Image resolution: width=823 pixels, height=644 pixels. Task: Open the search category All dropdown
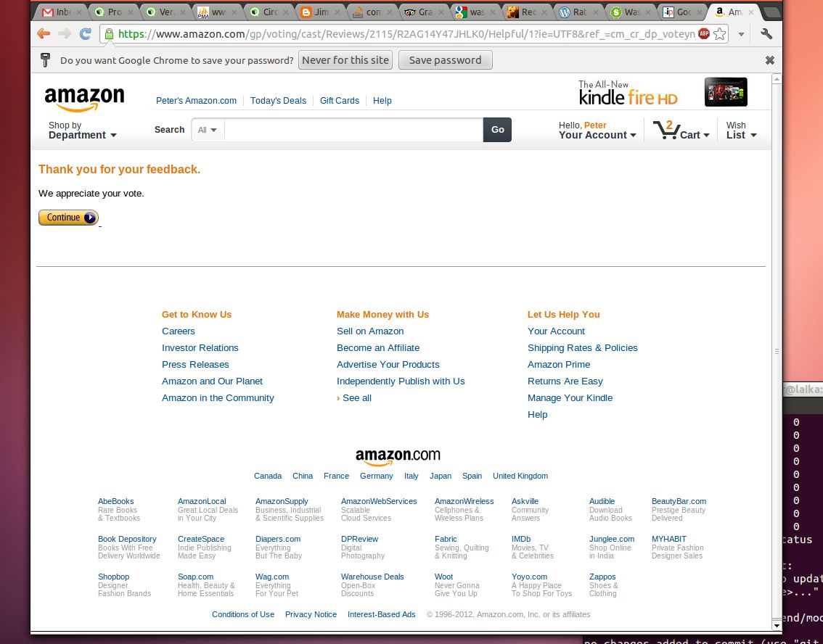tap(208, 130)
